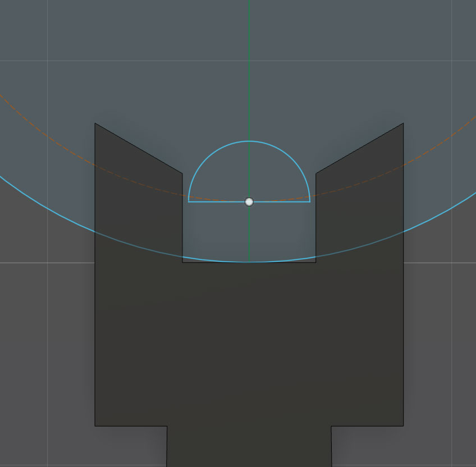Click the lower stem's left vertical edge
This screenshot has height=467, width=476.
tap(167, 447)
